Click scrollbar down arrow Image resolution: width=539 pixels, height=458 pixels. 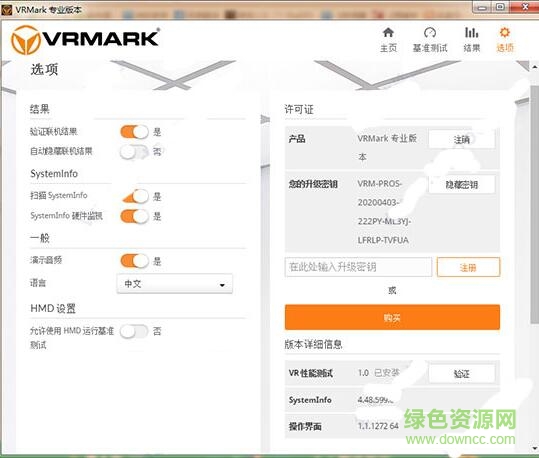[535, 448]
